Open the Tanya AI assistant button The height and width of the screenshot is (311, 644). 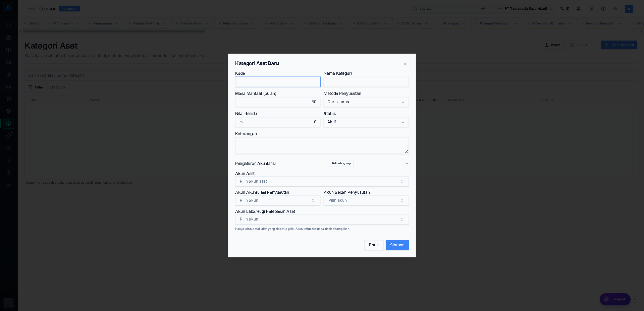point(615,299)
